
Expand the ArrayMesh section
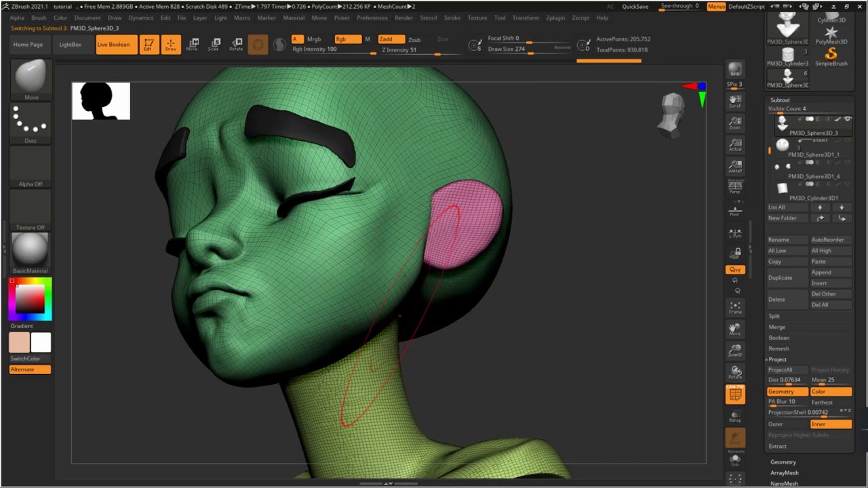(x=784, y=473)
